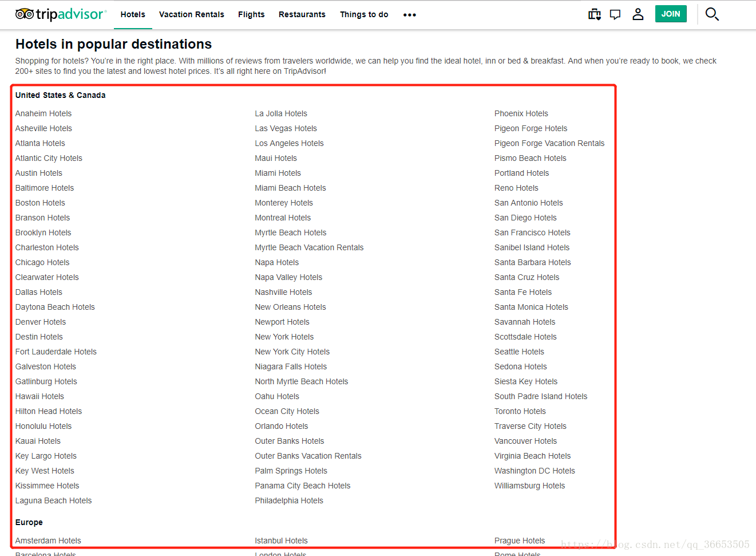The image size is (756, 556).
Task: Open Niagara Falls Hotels link
Action: click(291, 366)
